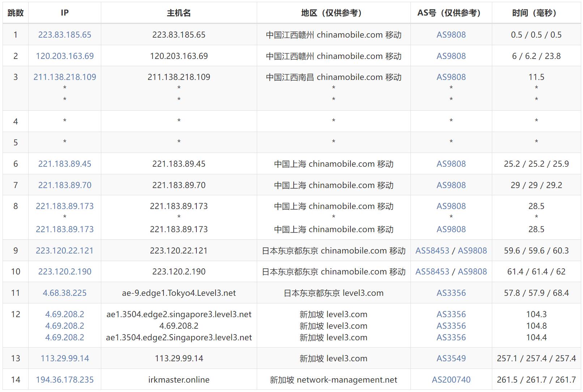583x392 pixels.
Task: Open the AS3549 link
Action: tap(451, 358)
